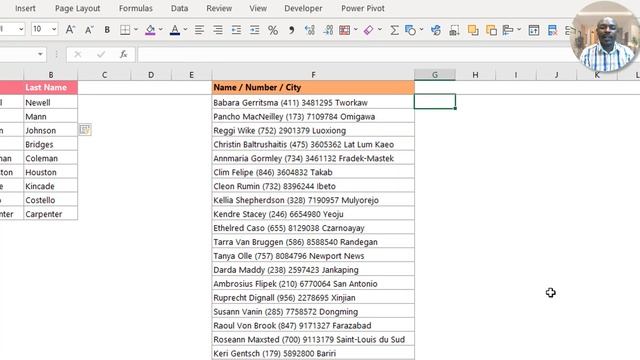
Task: Select 'Name / Number / City' header cell
Action: click(x=313, y=87)
